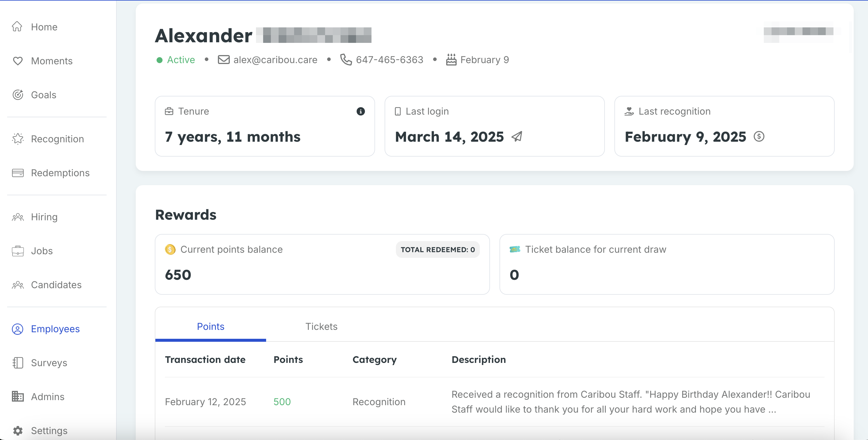Click the Candidates people icon

coord(18,285)
